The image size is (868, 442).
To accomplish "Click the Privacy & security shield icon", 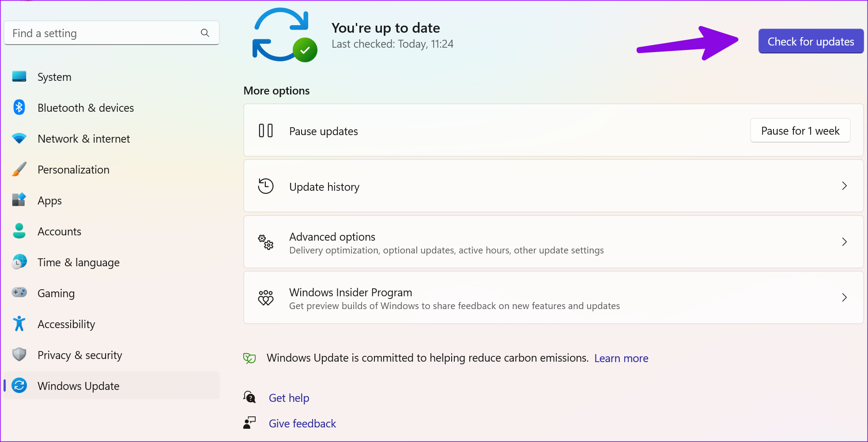I will pos(19,355).
